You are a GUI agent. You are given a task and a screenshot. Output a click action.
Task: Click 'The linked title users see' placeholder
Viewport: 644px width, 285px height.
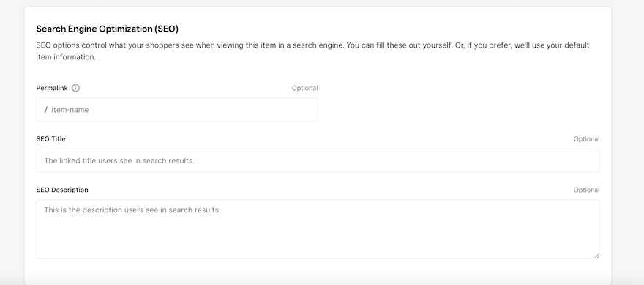coord(88,160)
